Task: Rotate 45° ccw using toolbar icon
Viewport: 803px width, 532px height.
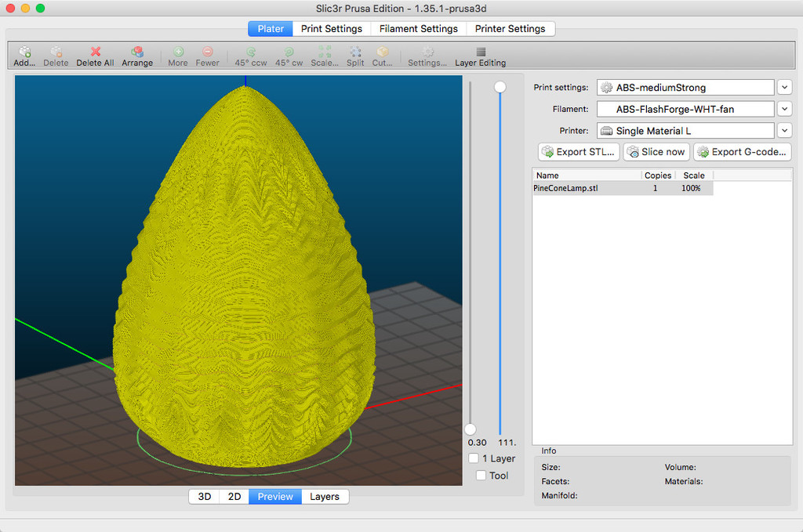Action: point(251,52)
